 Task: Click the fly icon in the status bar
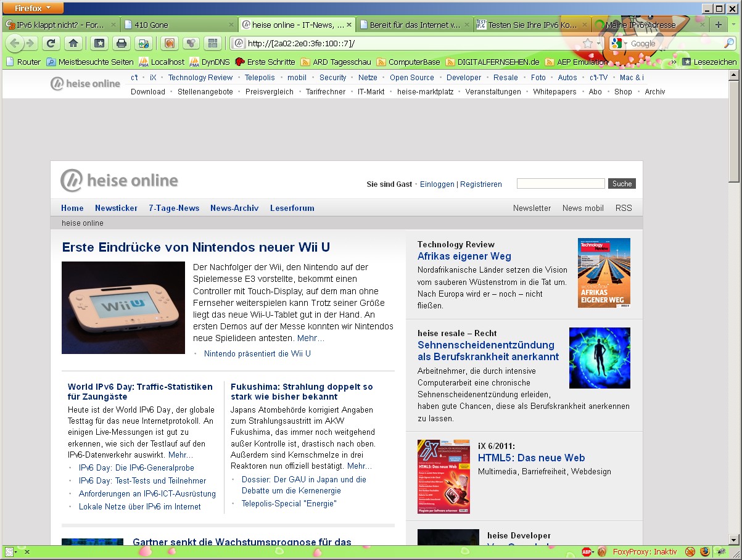720,551
